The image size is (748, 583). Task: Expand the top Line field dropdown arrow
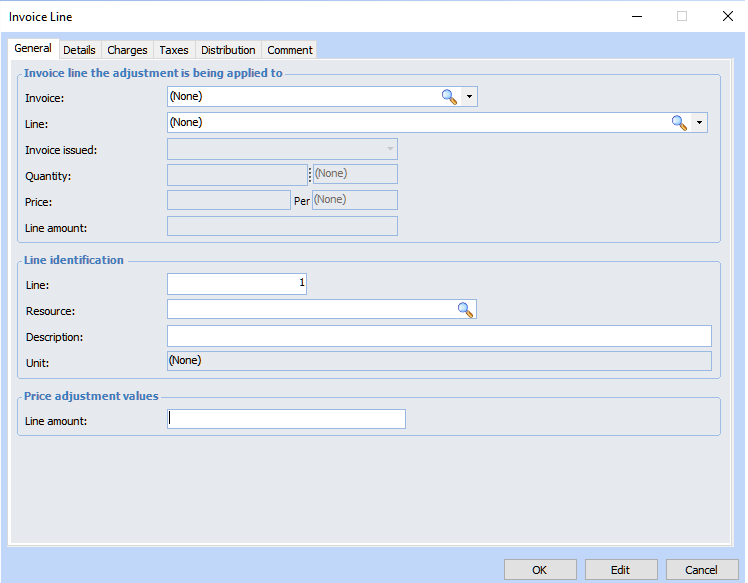699,123
